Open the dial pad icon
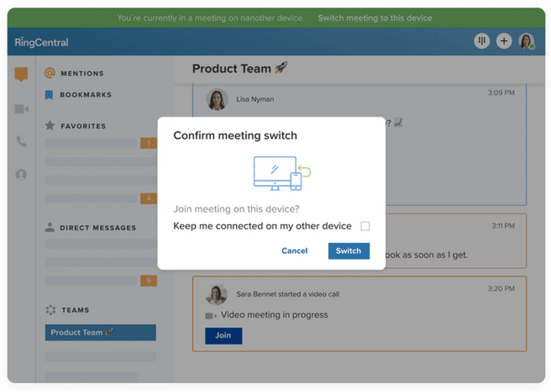Screen dimensions: 551x392 [x=482, y=41]
